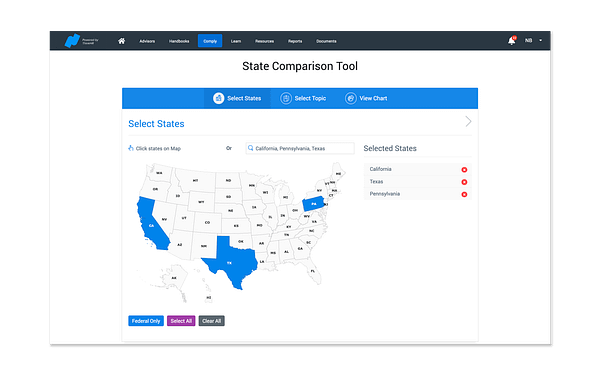
Task: Open the Reports menu
Action: coord(295,41)
